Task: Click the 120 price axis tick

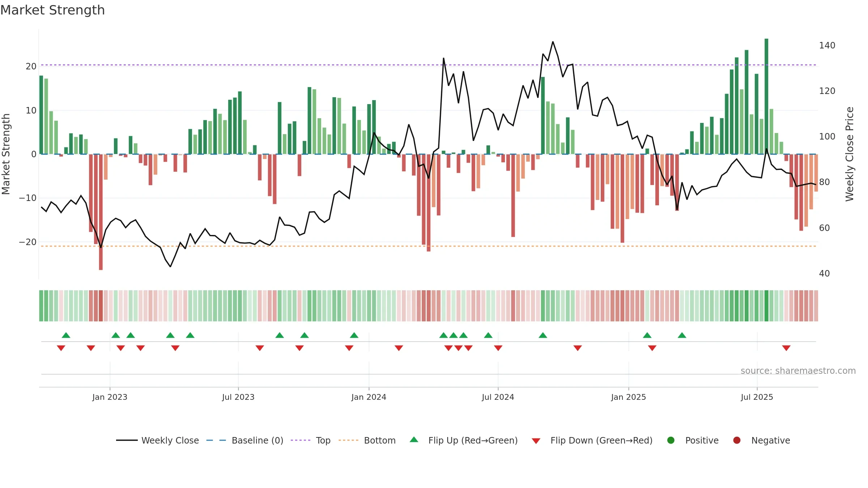Action: 827,91
